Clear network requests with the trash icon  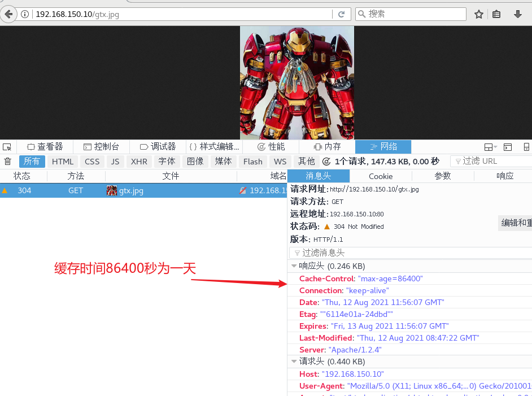click(x=8, y=162)
